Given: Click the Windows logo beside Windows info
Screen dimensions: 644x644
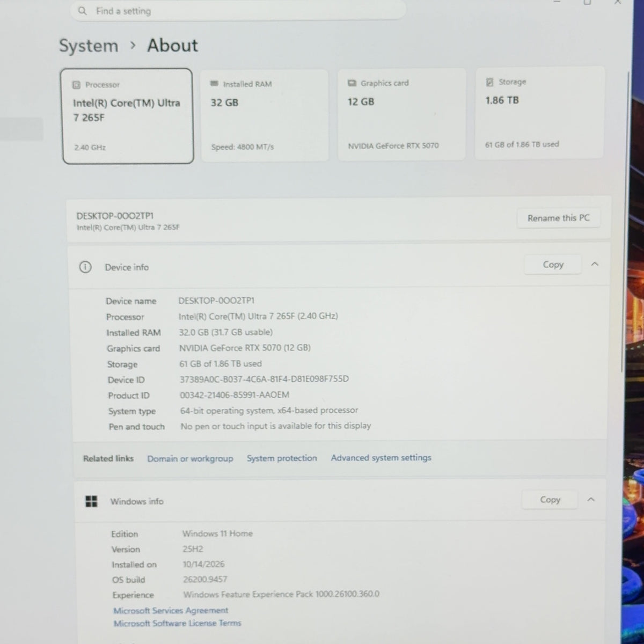Looking at the screenshot, I should click(x=92, y=501).
